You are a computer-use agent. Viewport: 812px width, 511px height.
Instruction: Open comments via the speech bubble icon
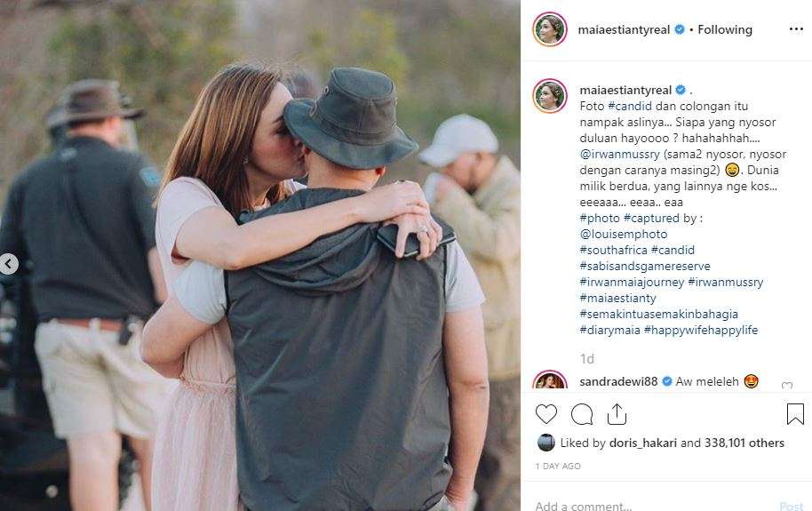[x=582, y=414]
